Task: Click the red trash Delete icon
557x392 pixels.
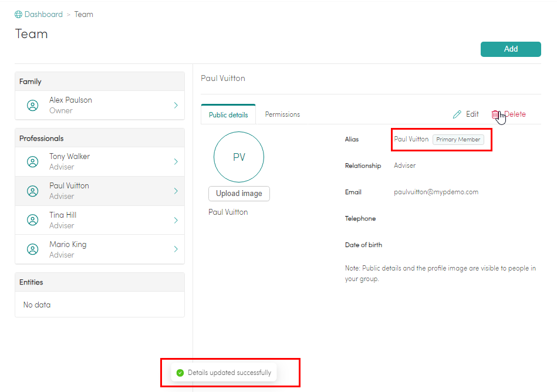Action: click(x=495, y=114)
